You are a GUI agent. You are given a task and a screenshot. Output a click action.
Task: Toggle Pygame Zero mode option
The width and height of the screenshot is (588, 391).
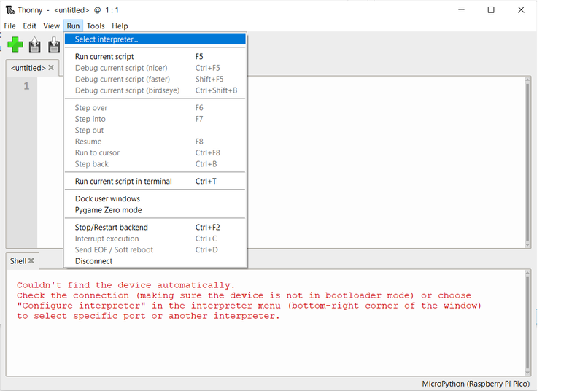click(155, 210)
